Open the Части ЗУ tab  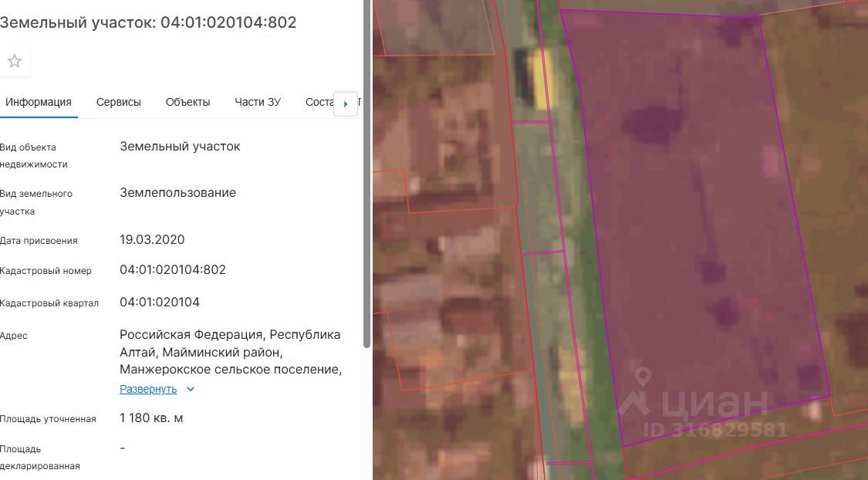pyautogui.click(x=258, y=103)
